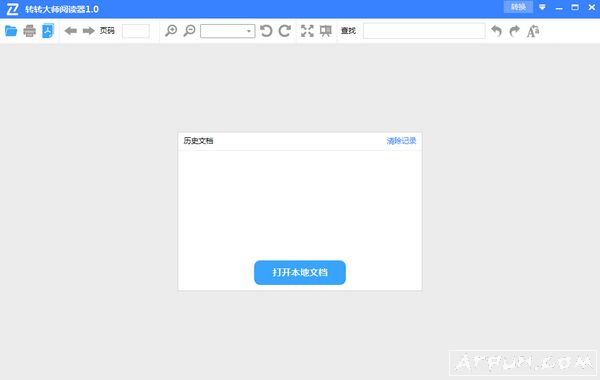Go to next page with right arrow
The height and width of the screenshot is (380, 600).
pos(88,31)
